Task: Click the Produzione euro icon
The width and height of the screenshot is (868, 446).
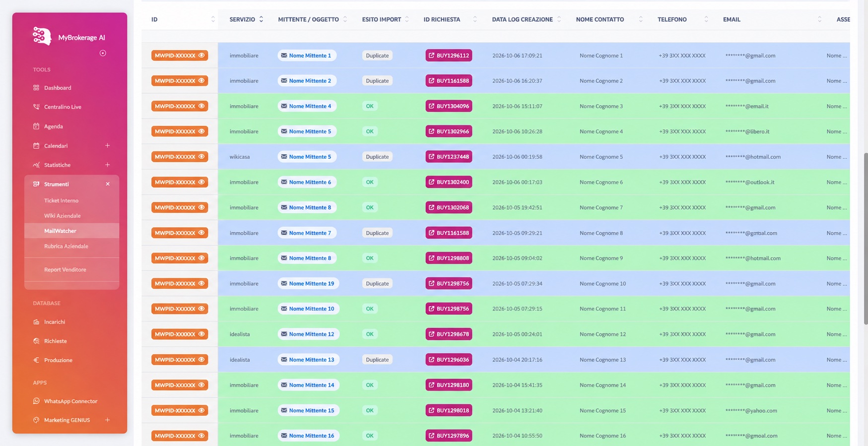Action: click(36, 360)
